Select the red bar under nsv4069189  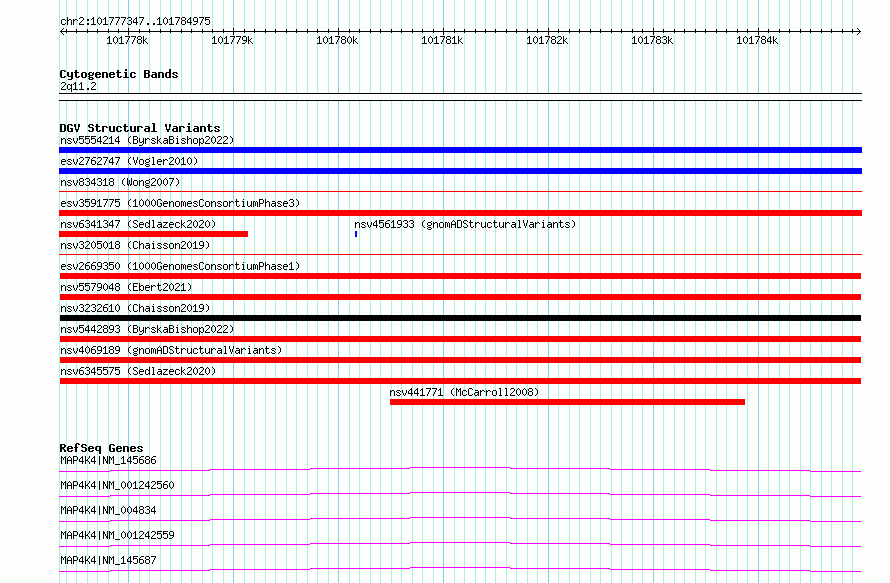(460, 360)
